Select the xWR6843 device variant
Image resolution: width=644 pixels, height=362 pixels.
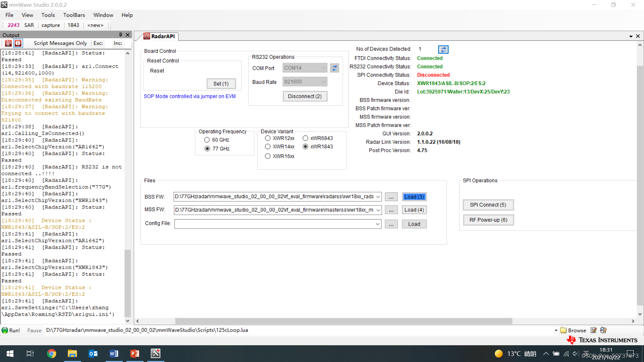tap(305, 138)
